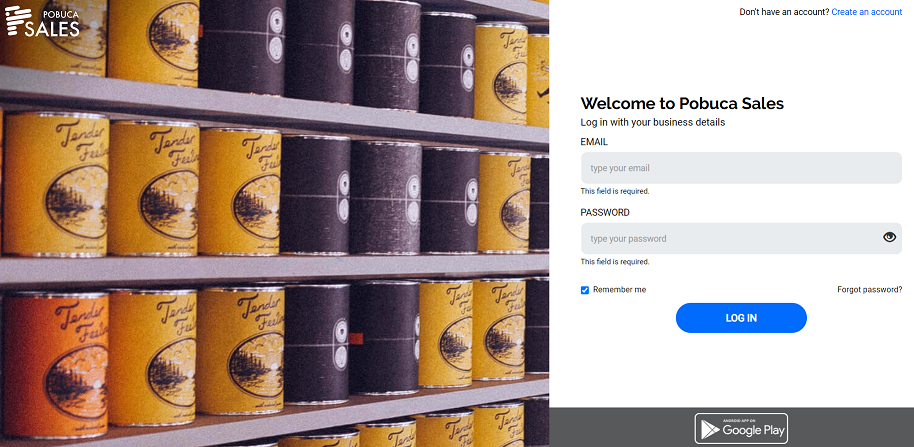Open the Forgot password? link
Viewport: 914px width, 447px height.
coord(869,289)
